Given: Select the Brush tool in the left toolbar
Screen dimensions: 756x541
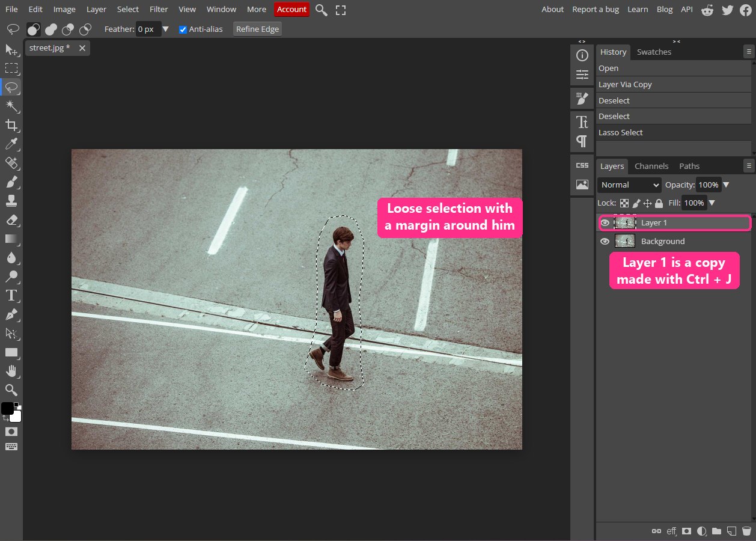Looking at the screenshot, I should click(11, 182).
